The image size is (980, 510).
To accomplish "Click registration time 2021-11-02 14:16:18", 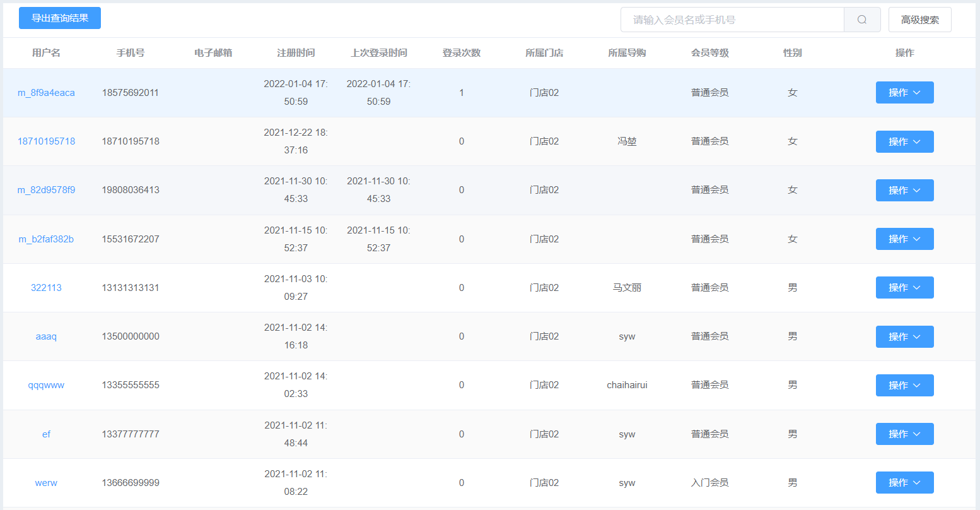I will coord(296,336).
